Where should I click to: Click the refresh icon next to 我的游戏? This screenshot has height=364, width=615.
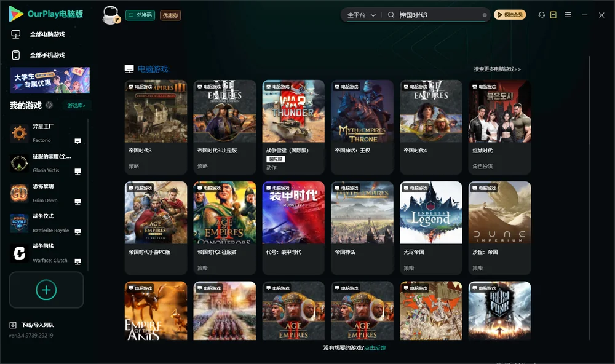pos(49,105)
